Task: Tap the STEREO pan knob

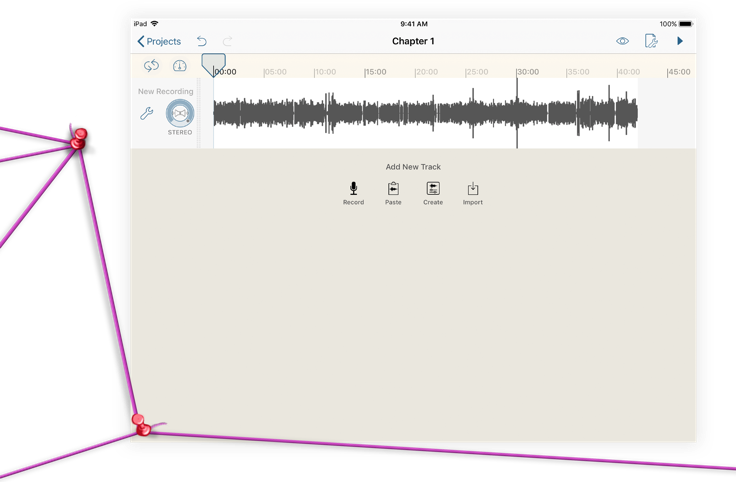Action: [180, 113]
